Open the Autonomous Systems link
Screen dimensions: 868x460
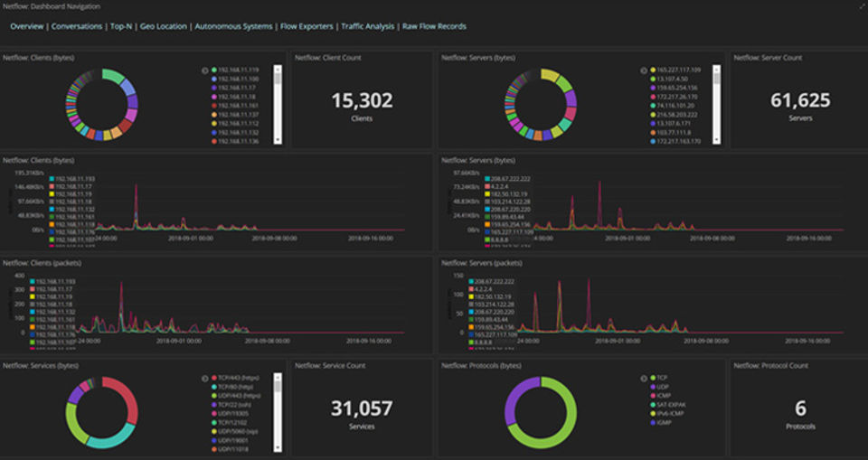(x=233, y=26)
